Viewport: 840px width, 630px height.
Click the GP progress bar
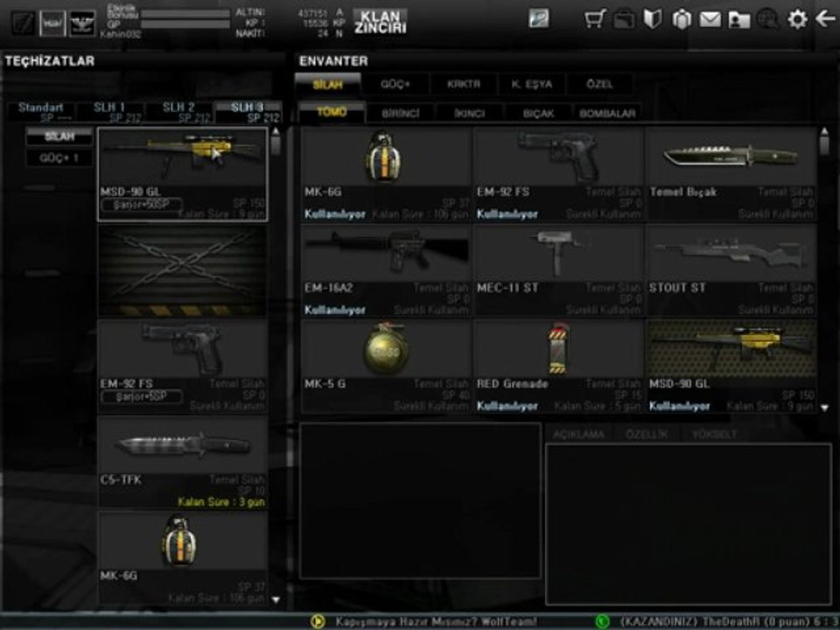[185, 24]
